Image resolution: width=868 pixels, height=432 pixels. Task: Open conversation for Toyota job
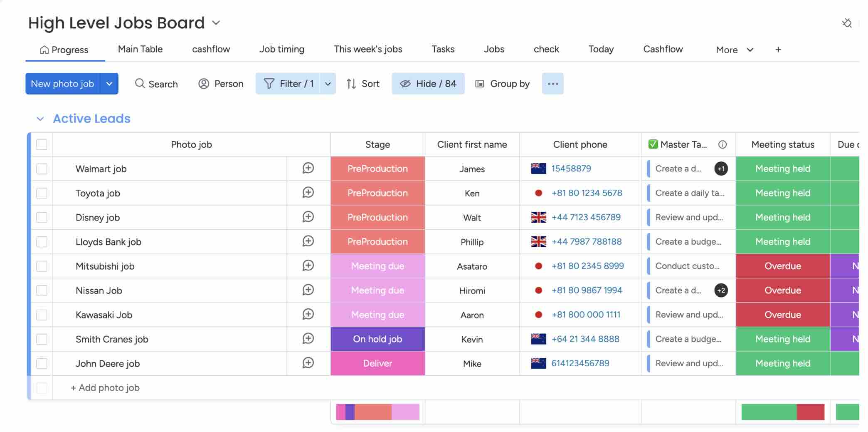point(308,193)
